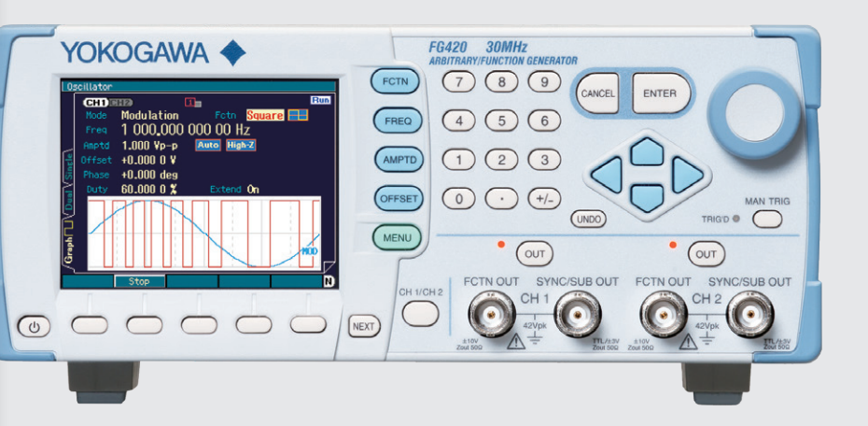Click the High-Z load indicator
The image size is (868, 426).
(x=241, y=145)
